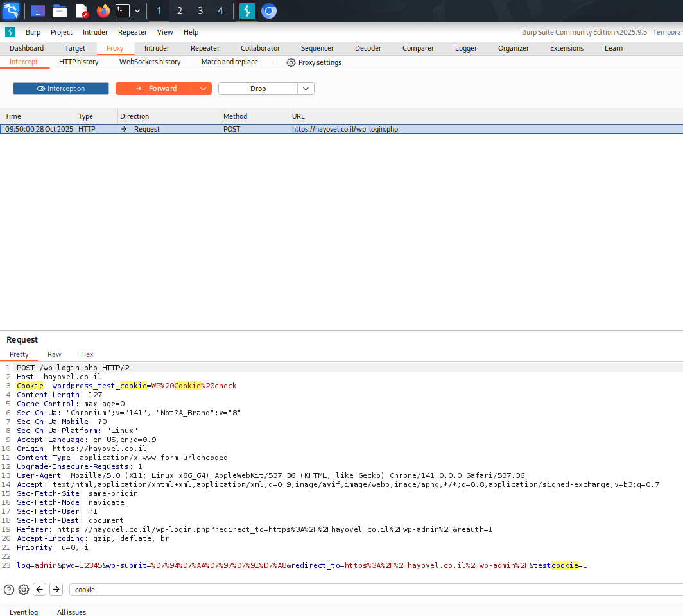
Task: Switch to the Sequencer tab
Action: pos(317,48)
